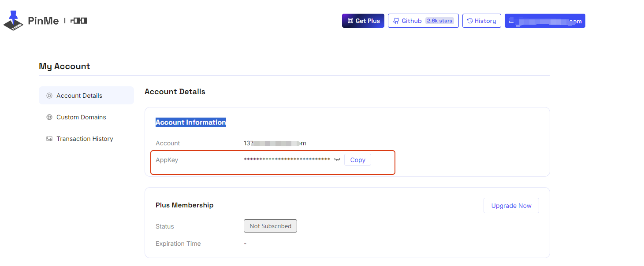Click the PinMe brand name text

(43, 21)
